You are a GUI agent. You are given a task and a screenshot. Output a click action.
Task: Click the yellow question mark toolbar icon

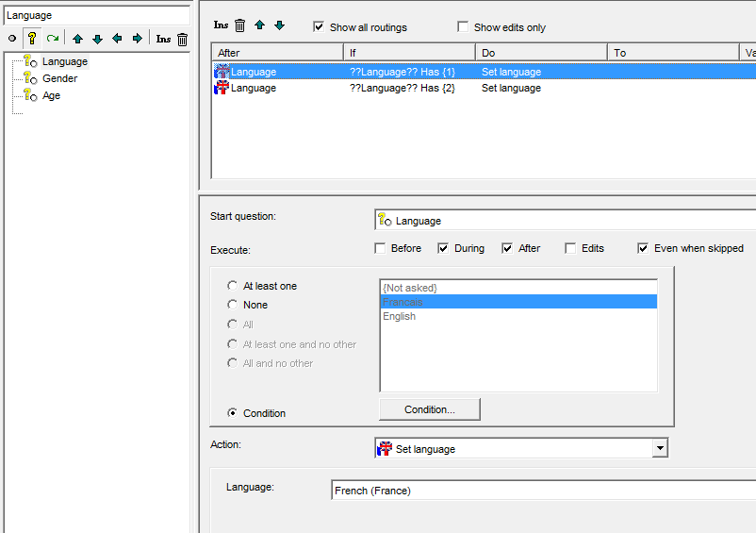pyautogui.click(x=31, y=39)
